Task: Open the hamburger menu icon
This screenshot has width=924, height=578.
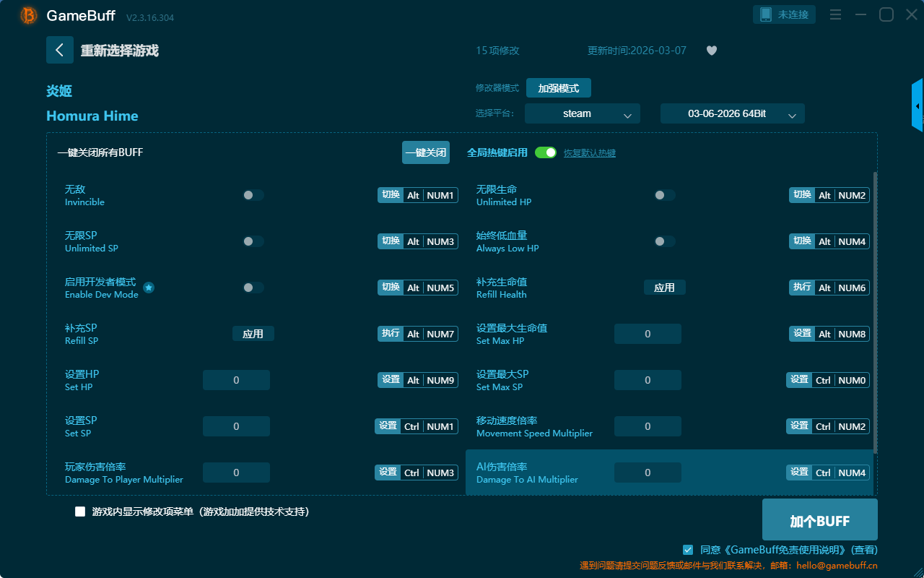Action: (x=835, y=14)
